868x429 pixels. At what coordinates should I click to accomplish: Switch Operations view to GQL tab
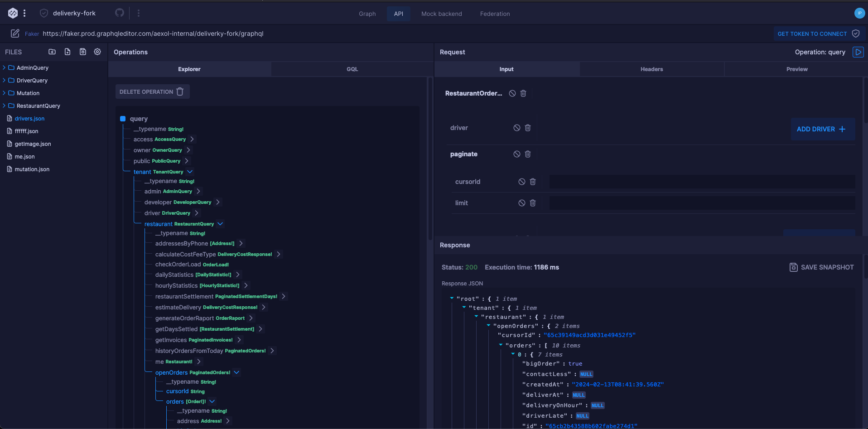[352, 69]
